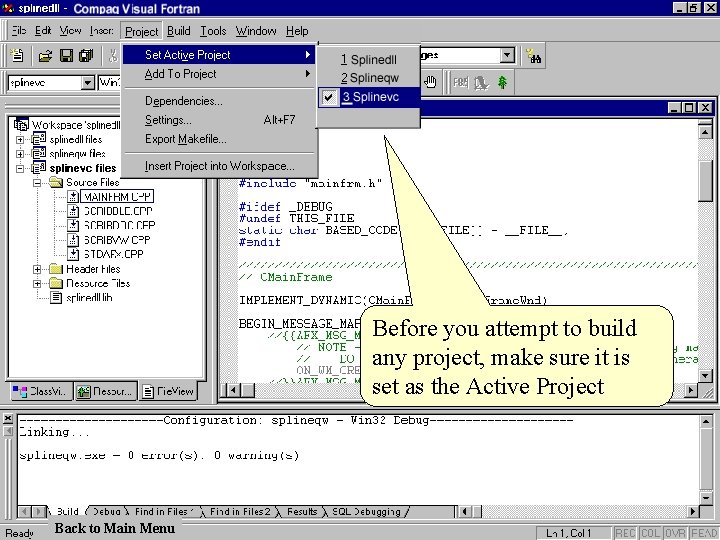Viewport: 720px width, 540px height.
Task: Click editor vertical scrollbar down arrow
Action: pyautogui.click(x=705, y=375)
